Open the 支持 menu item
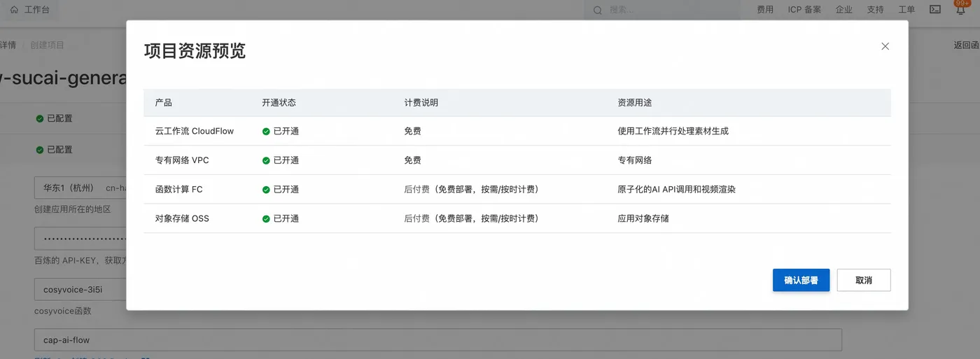Image resolution: width=980 pixels, height=359 pixels. (875, 10)
